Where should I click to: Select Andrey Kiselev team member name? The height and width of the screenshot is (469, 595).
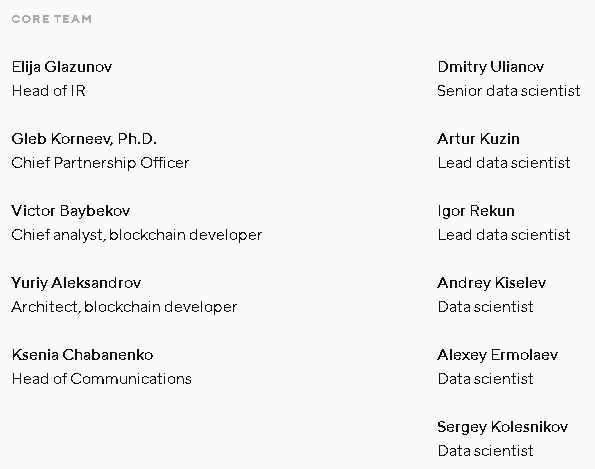click(492, 283)
